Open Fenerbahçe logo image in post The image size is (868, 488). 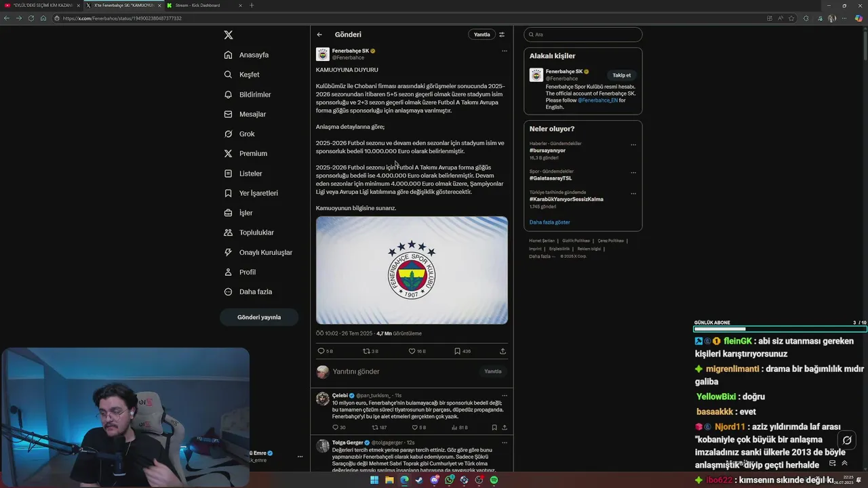pos(412,270)
